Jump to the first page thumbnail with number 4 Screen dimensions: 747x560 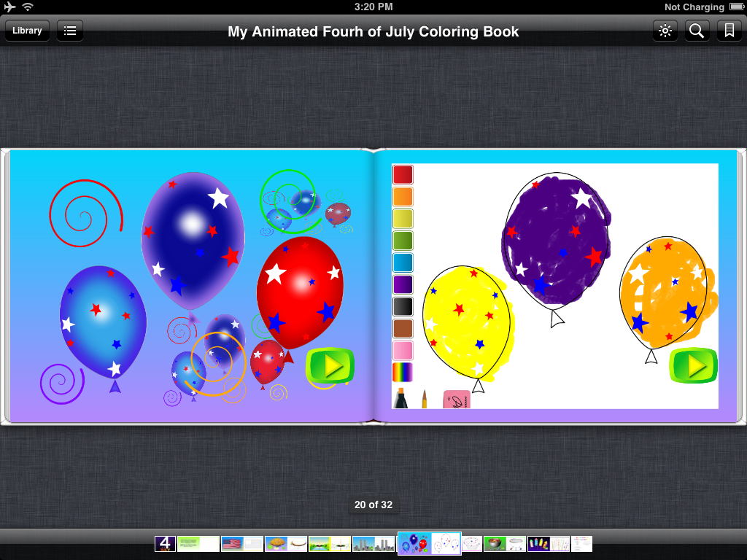(x=165, y=544)
